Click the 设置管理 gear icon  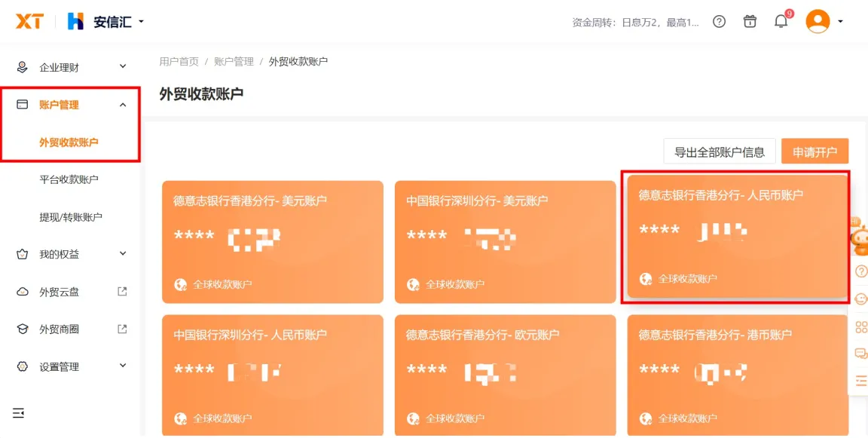[22, 366]
